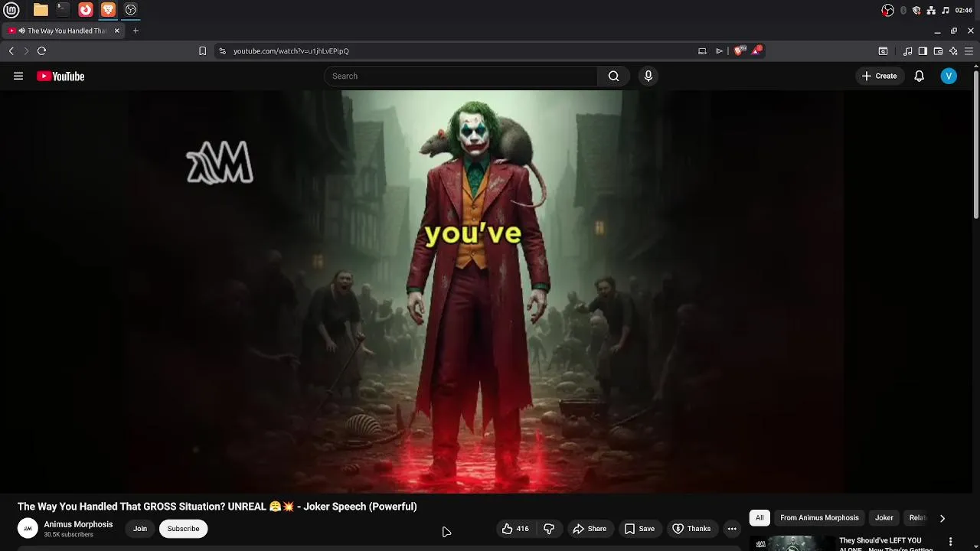Screen dimensions: 980x551
Task: Focus the YouTube Search field
Action: 461,76
